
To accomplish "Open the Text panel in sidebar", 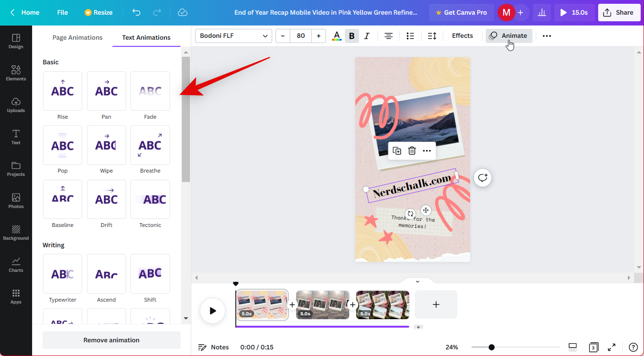I will click(x=16, y=137).
